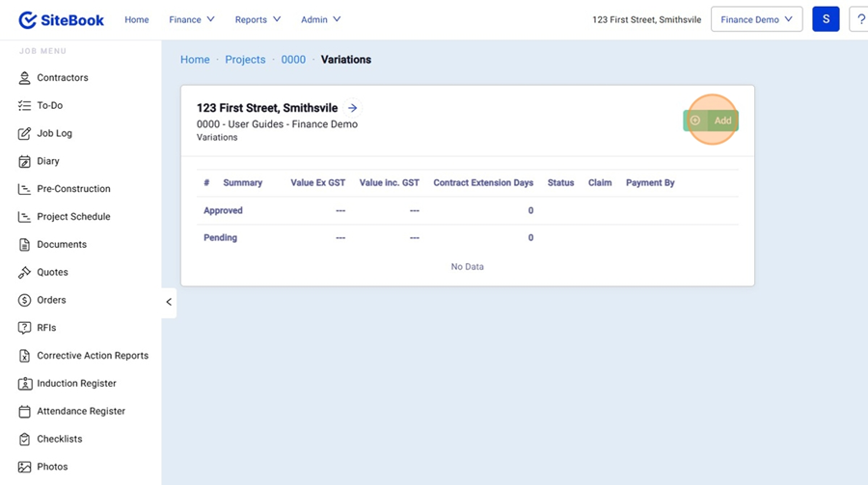Viewport: 868px width, 485px height.
Task: Open the Orders dollar icon
Action: tap(25, 301)
